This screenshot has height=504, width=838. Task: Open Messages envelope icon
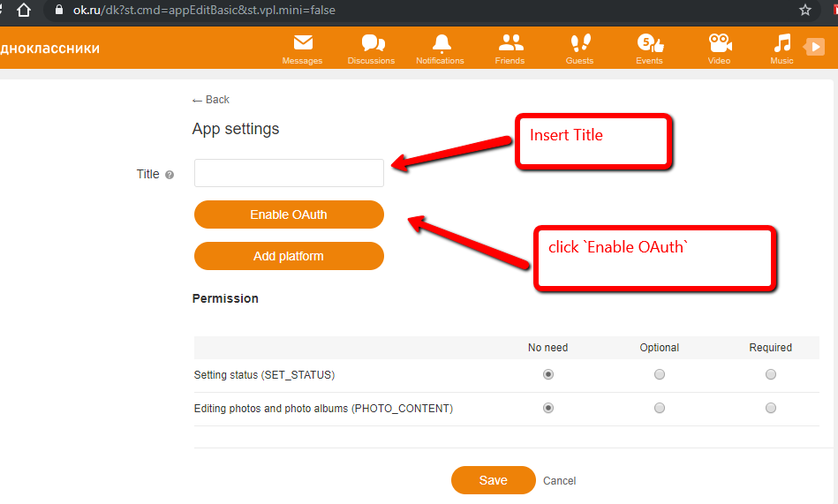303,43
